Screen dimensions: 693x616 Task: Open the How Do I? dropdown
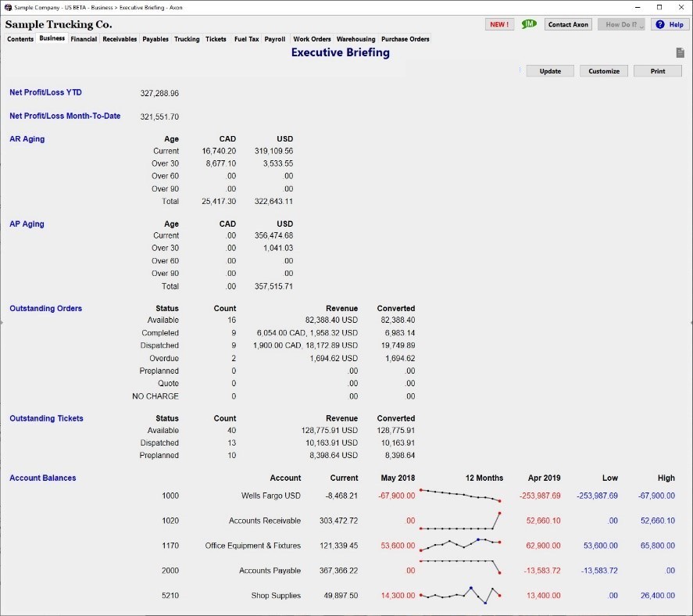click(621, 24)
